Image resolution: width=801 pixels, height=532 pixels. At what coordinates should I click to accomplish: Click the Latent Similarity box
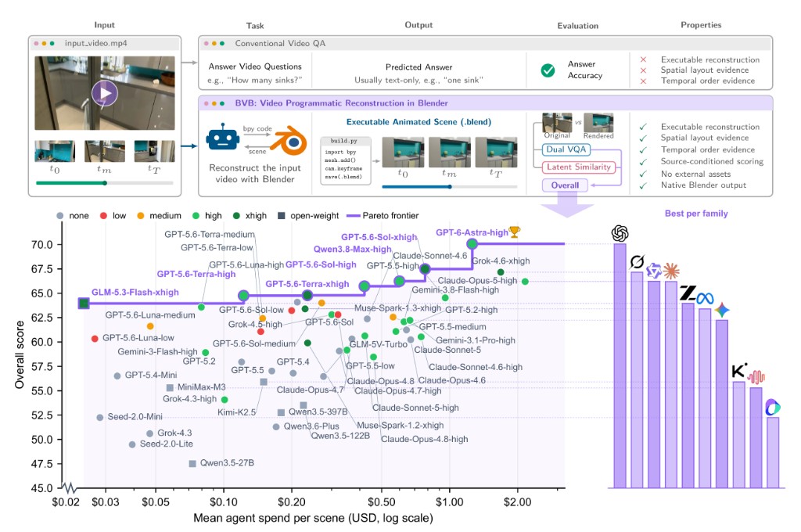tap(579, 167)
